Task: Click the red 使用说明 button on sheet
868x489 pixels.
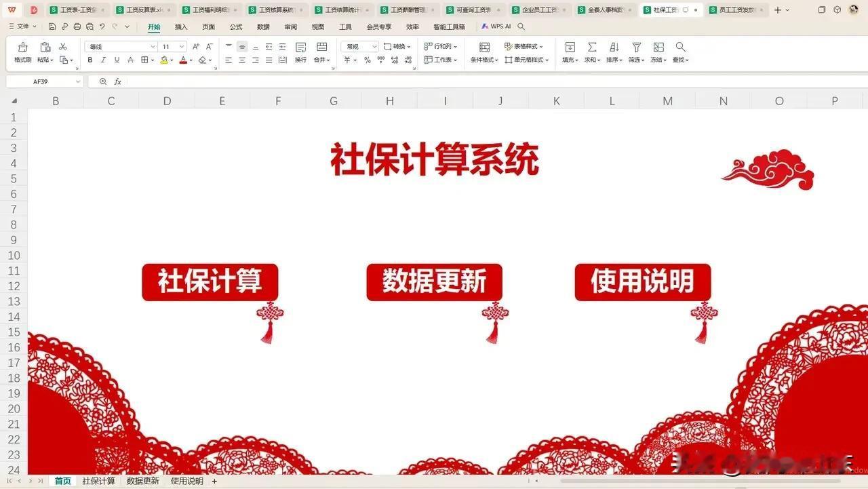Action: [643, 282]
